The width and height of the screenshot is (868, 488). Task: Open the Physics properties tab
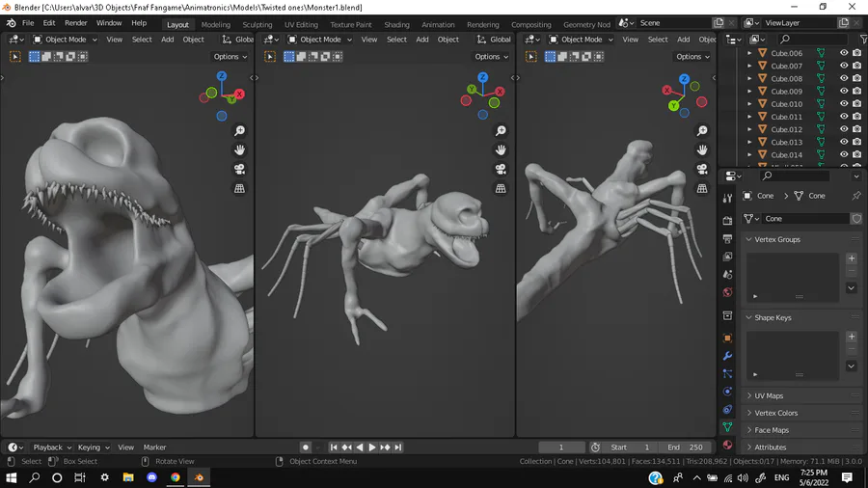(x=727, y=392)
